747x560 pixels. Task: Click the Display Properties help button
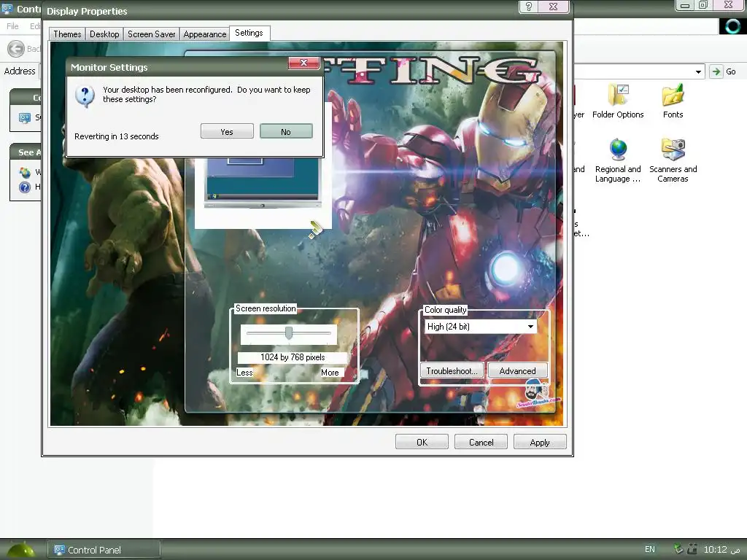click(529, 7)
